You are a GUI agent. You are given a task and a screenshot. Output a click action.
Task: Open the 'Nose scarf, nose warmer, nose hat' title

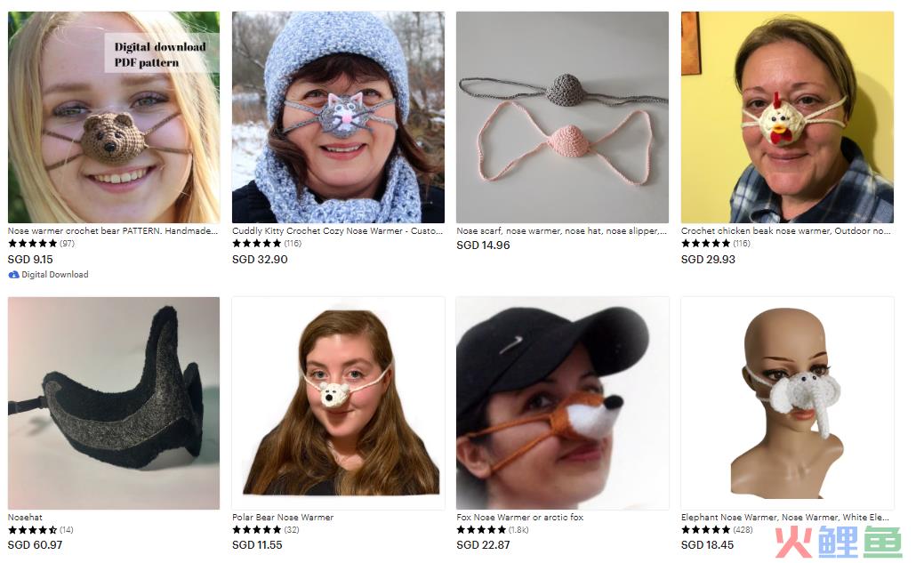tap(561, 231)
